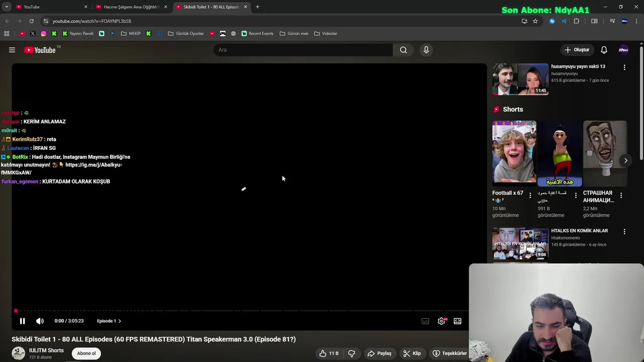The width and height of the screenshot is (644, 362).
Task: Click the address bar URL
Action: click(x=92, y=21)
